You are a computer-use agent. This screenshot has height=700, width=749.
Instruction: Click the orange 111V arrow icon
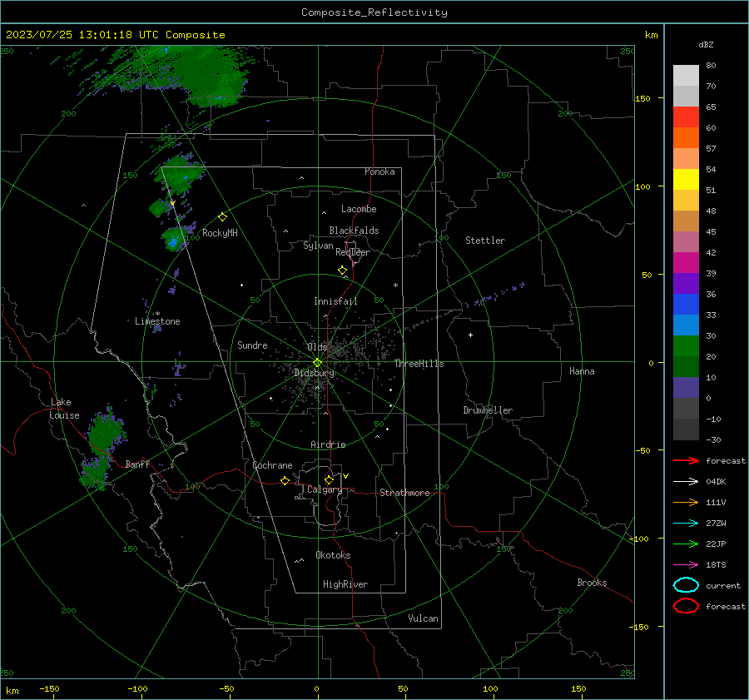tap(686, 502)
